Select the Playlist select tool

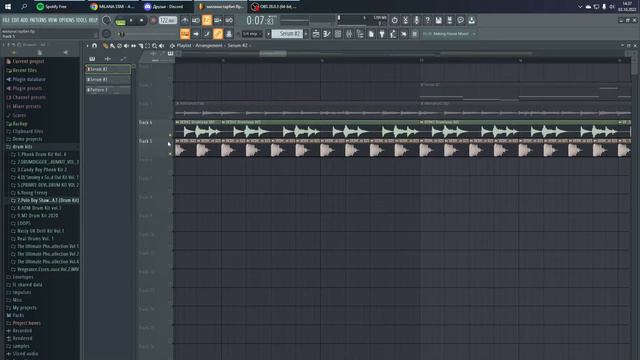tap(147, 46)
